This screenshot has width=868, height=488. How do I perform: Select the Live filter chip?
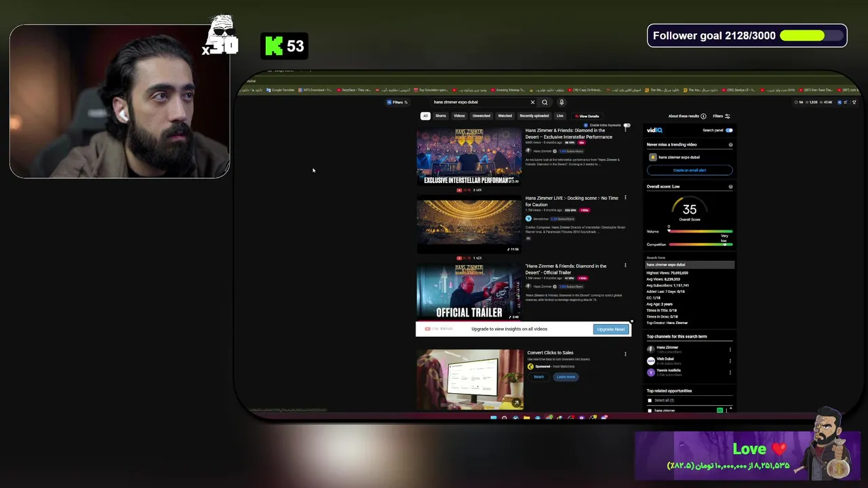click(560, 116)
